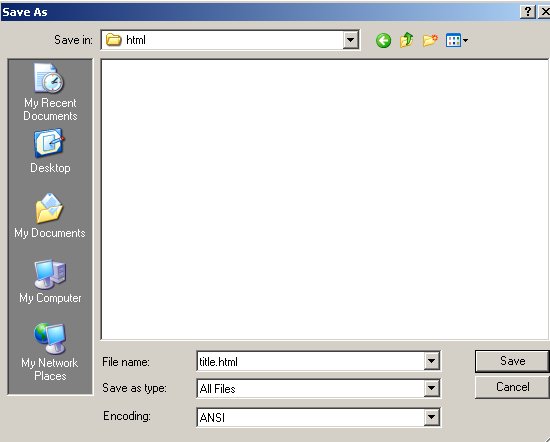This screenshot has width=550, height=442.
Task: Select the All Files type combo box
Action: click(x=318, y=388)
